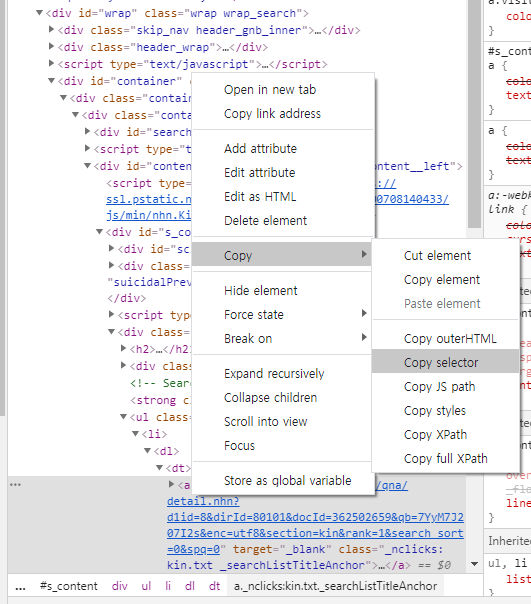Viewport: 531px width, 604px height.
Task: Select 'div' in the breadcrumb trail
Action: (x=119, y=586)
